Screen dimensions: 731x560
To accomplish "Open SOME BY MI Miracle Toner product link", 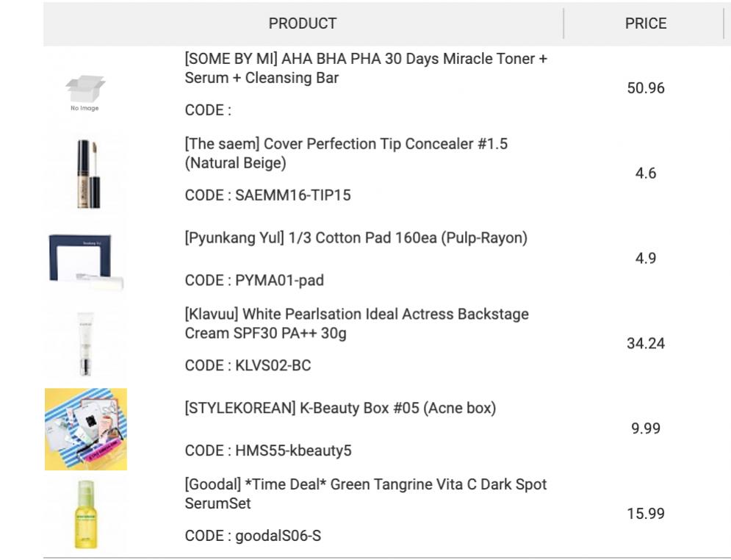I will [x=366, y=68].
